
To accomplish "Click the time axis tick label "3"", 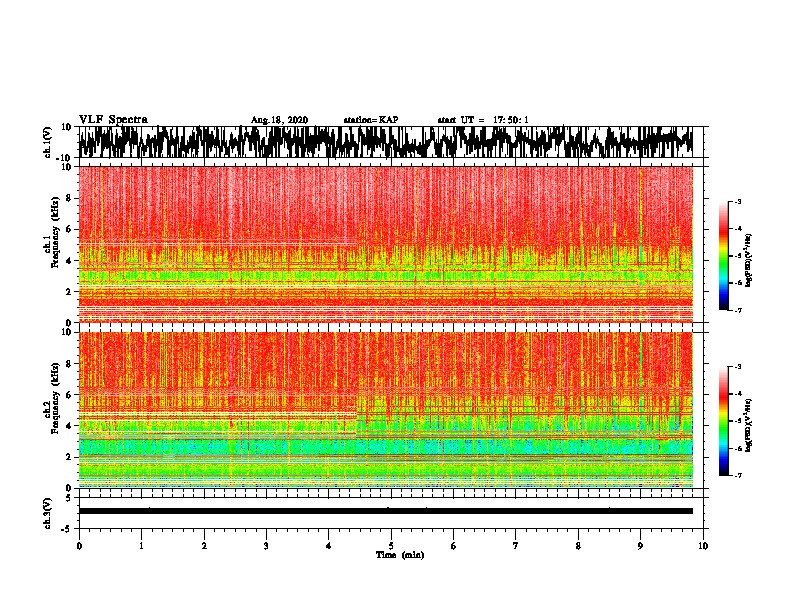I will coord(266,546).
